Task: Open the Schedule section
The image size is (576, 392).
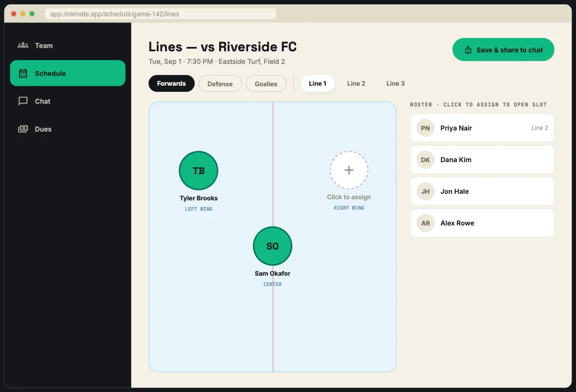Action: [68, 73]
